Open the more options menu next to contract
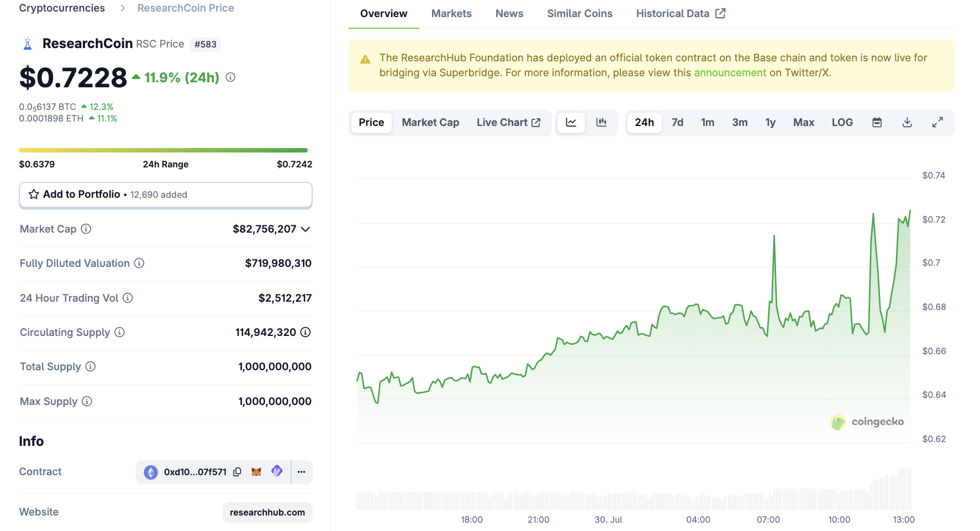Screen dimensions: 980x531 (301, 472)
